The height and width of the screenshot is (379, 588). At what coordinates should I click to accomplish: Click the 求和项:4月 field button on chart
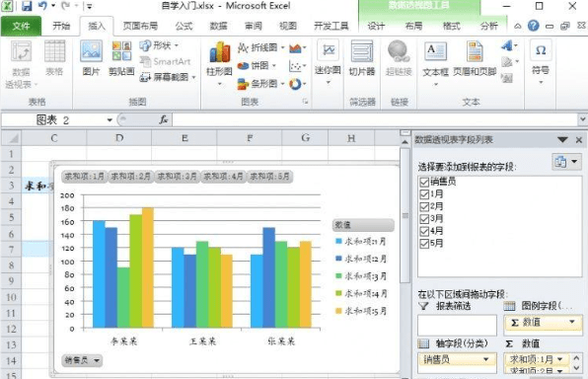tap(224, 177)
